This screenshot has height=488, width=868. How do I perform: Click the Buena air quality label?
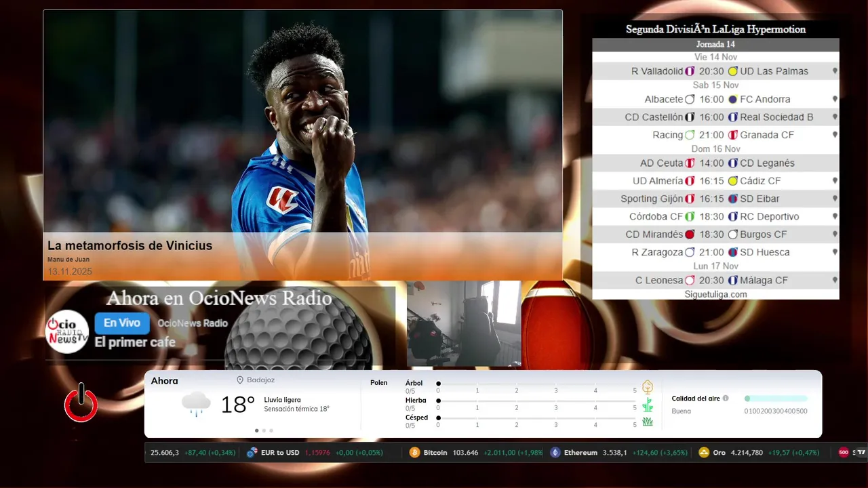pyautogui.click(x=682, y=411)
